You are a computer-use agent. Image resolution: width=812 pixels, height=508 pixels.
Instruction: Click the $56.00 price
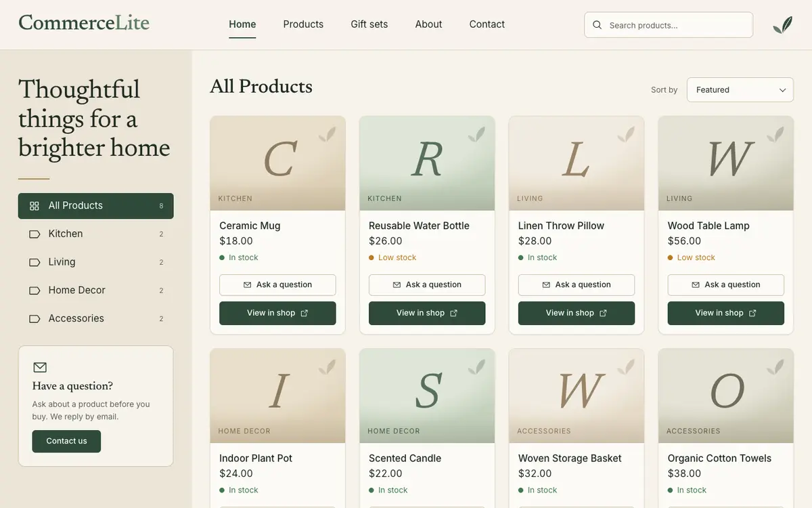coord(684,241)
